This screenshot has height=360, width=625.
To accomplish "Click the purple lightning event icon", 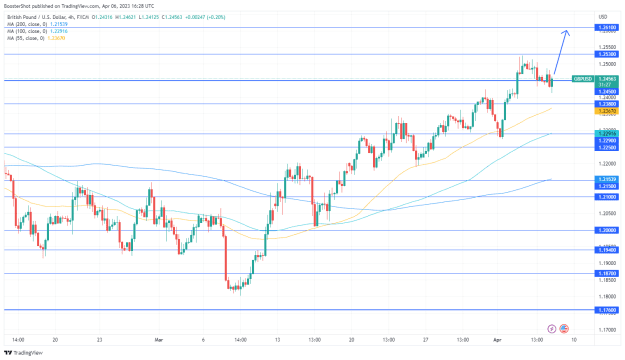I will pos(552,329).
